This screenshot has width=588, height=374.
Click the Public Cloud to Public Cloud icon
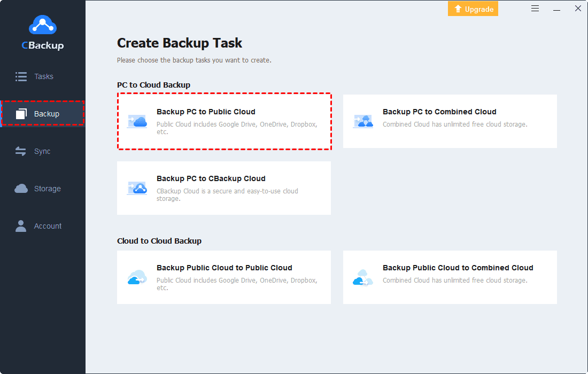coord(137,277)
